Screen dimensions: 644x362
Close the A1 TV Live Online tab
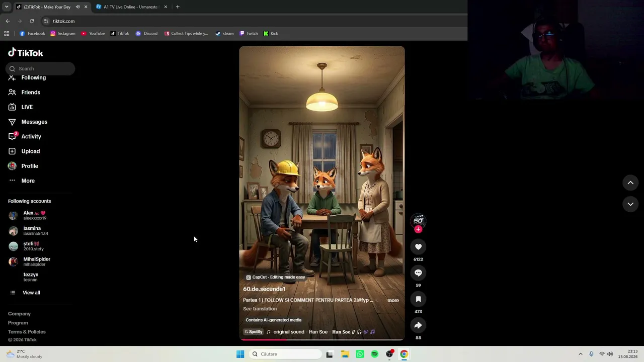point(166,7)
